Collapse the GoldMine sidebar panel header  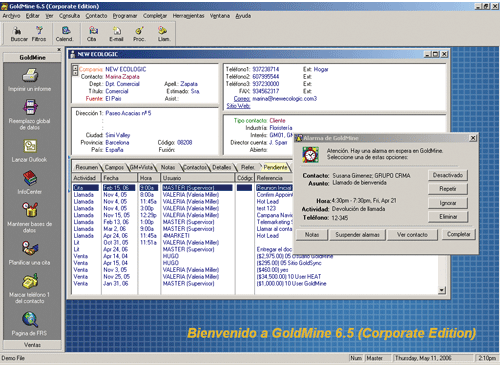[x=32, y=58]
